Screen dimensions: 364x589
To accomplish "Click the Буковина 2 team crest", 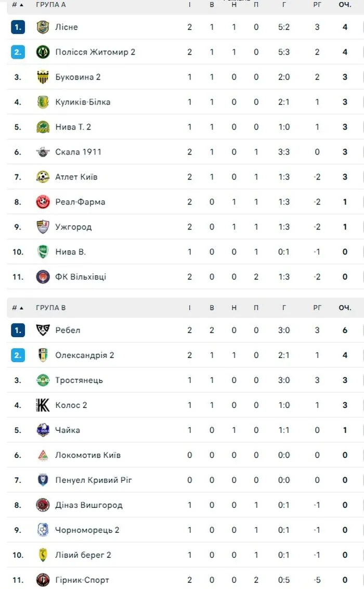I will pyautogui.click(x=43, y=77).
